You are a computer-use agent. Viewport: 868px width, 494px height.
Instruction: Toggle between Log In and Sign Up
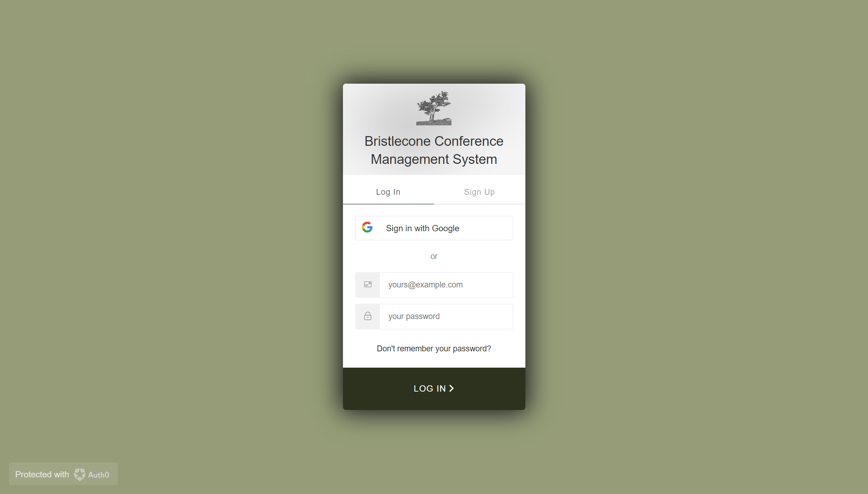tap(479, 192)
